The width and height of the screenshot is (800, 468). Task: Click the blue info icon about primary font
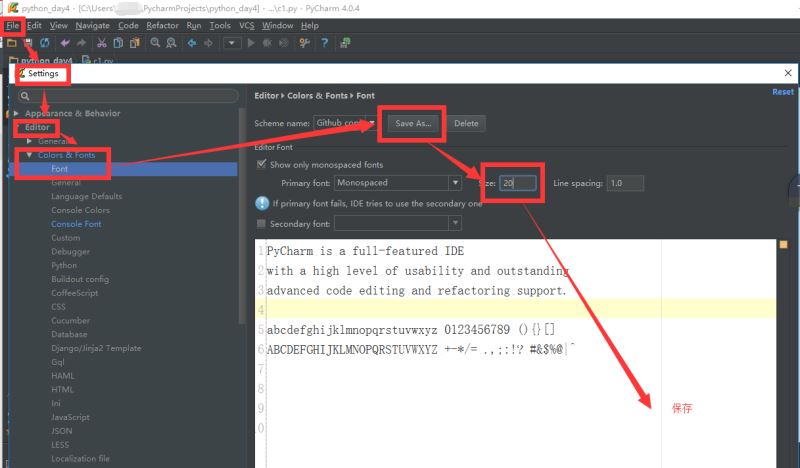[x=262, y=203]
